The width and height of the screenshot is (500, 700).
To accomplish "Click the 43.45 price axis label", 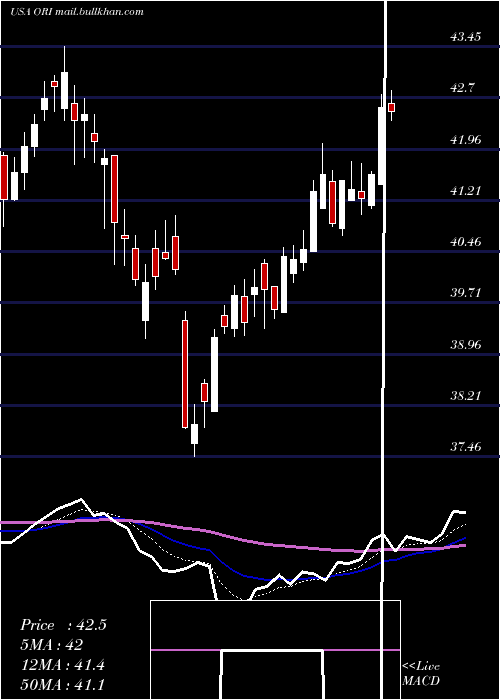I will [466, 37].
